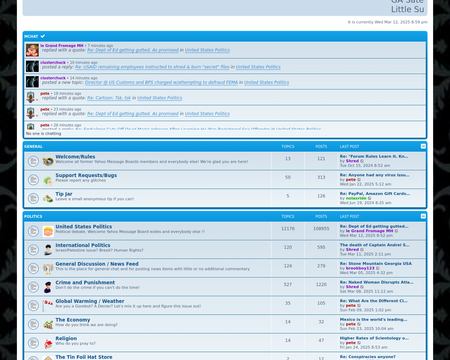The image size is (450, 360).
Task: Open the Religion forum
Action: click(66, 339)
